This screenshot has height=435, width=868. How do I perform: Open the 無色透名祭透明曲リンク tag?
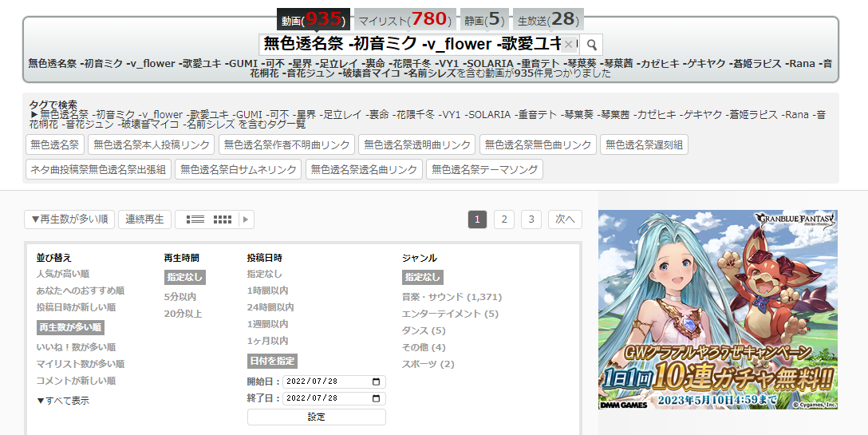pos(416,145)
